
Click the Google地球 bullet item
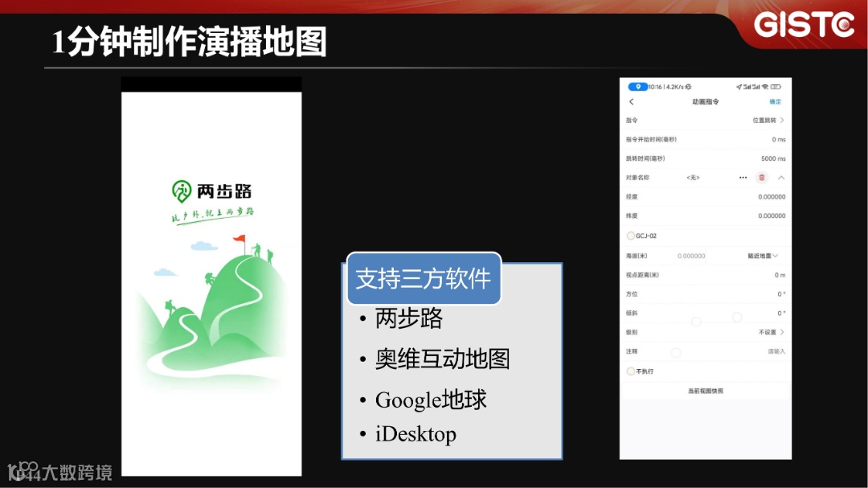[431, 400]
